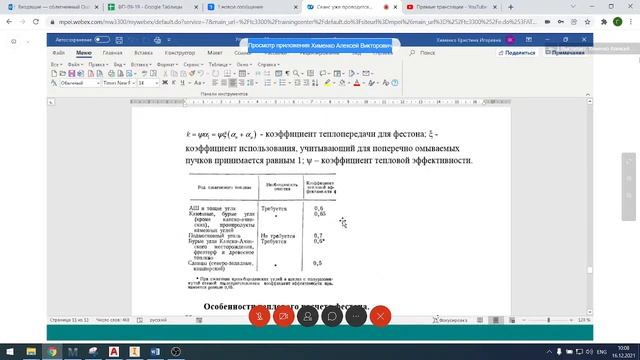
Task: Click the Примечания comments button
Action: pyautogui.click(x=565, y=53)
